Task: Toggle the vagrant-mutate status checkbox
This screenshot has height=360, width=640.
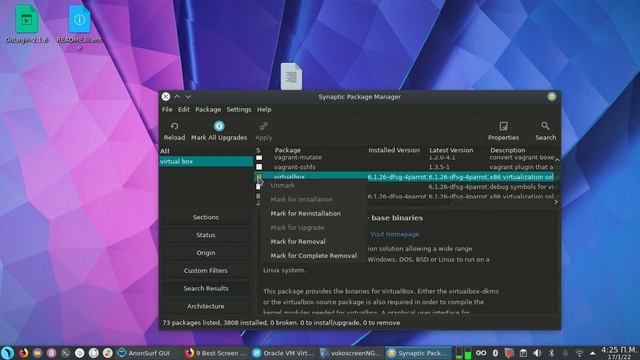Action: click(x=259, y=157)
